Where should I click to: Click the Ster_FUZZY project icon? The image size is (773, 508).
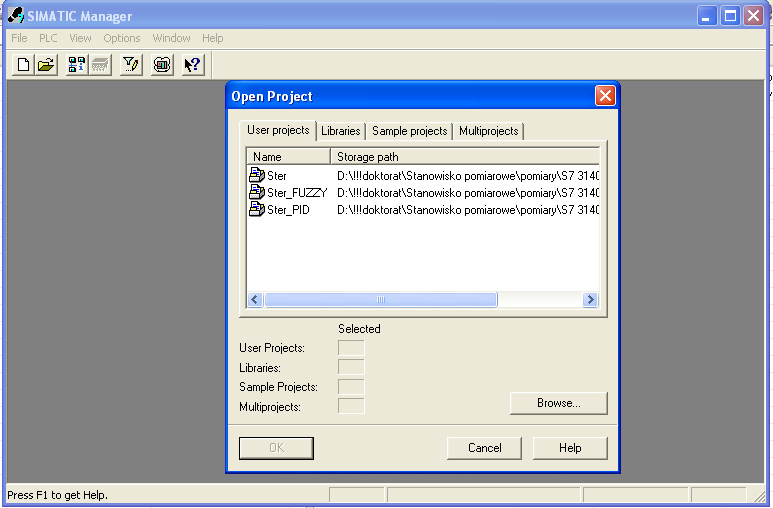click(256, 192)
